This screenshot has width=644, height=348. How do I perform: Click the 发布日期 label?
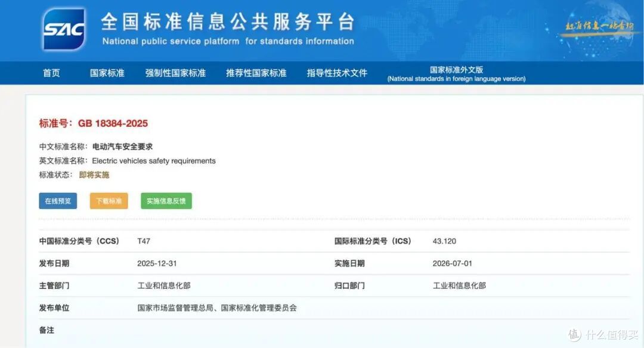[x=54, y=263]
